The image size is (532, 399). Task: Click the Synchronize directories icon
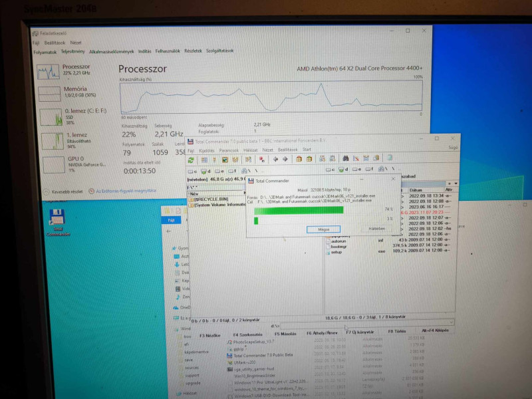366,158
